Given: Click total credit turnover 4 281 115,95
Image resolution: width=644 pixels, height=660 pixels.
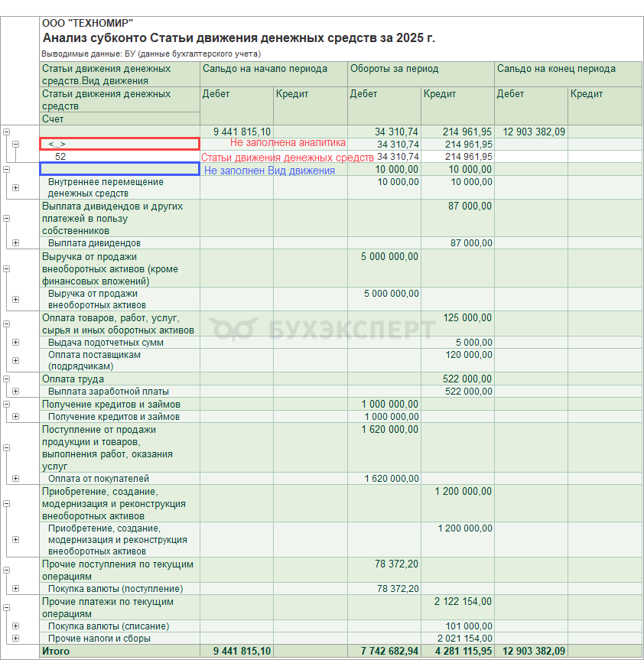Looking at the screenshot, I should click(x=463, y=651).
